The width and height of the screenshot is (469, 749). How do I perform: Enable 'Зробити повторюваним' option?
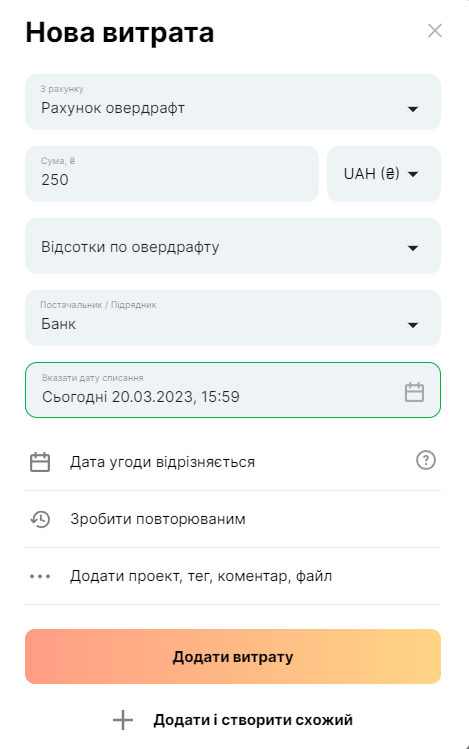coord(233,519)
